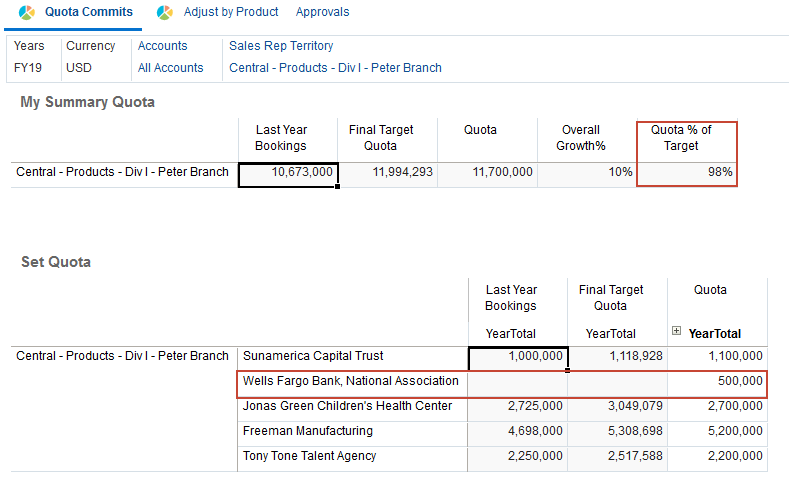Image resolution: width=789 pixels, height=481 pixels.
Task: Select the Peter Branch territory link
Action: (335, 68)
